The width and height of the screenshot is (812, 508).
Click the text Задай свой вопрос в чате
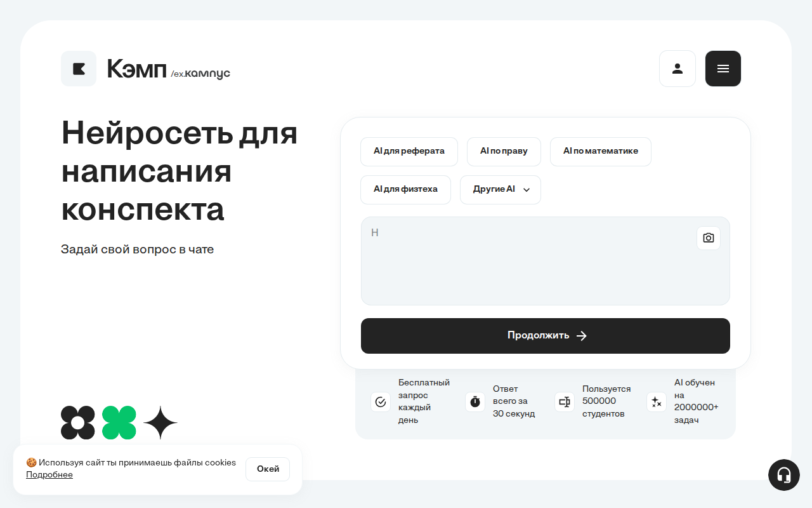coord(137,250)
